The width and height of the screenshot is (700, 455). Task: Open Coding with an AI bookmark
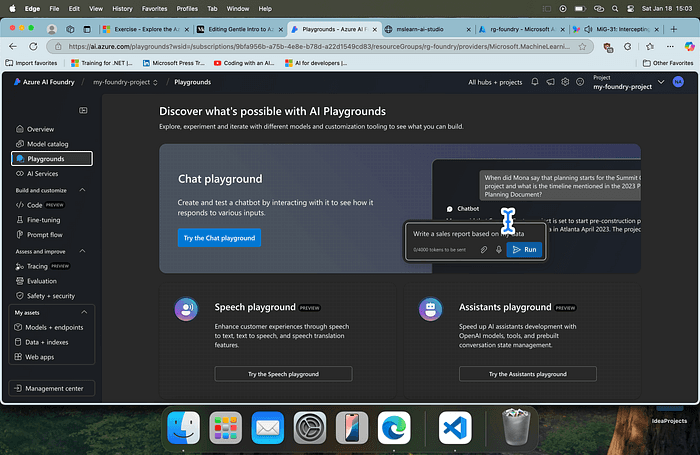(x=244, y=63)
